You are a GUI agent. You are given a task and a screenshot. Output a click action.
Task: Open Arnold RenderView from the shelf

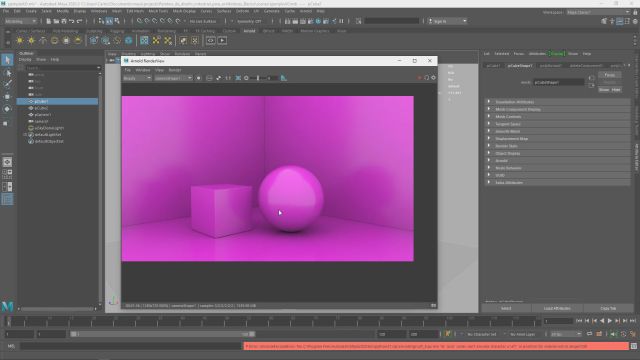tap(211, 40)
